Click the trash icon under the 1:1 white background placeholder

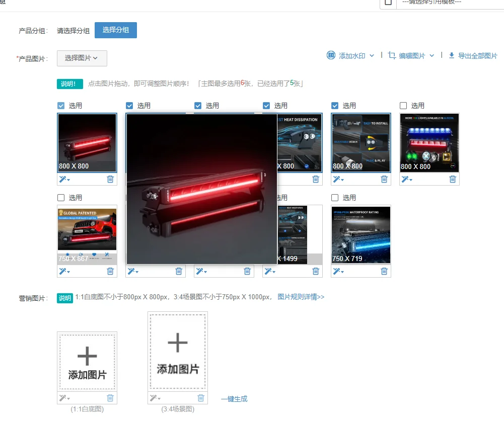pyautogui.click(x=110, y=398)
